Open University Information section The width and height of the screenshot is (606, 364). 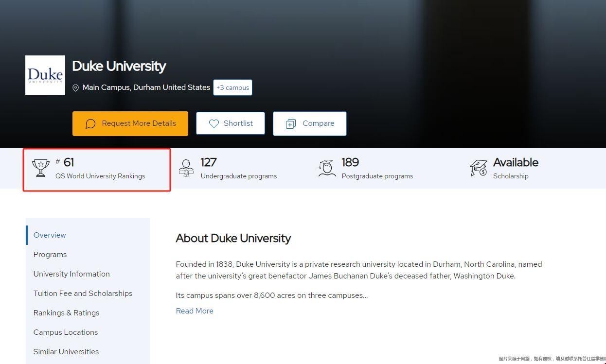tap(71, 274)
